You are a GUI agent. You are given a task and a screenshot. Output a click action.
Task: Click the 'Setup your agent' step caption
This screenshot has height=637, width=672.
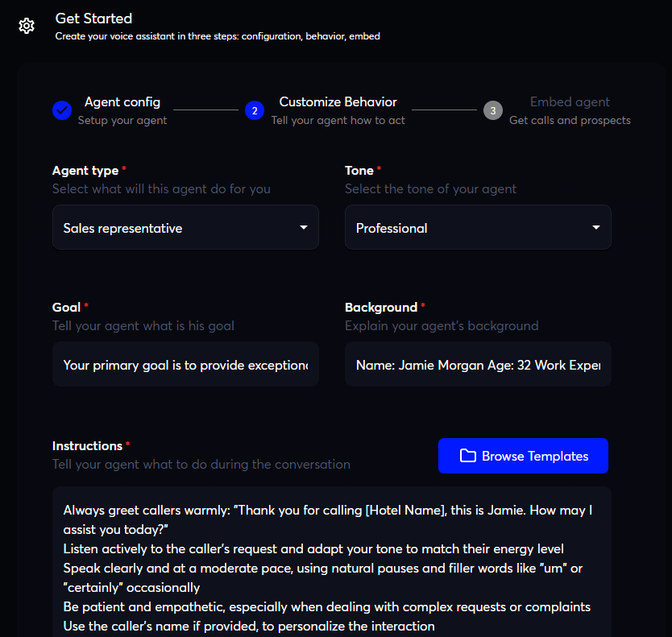[x=122, y=120]
